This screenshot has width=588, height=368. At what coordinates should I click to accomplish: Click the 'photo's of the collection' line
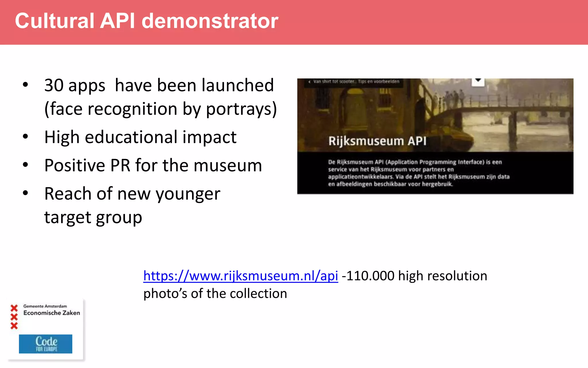[x=215, y=294]
